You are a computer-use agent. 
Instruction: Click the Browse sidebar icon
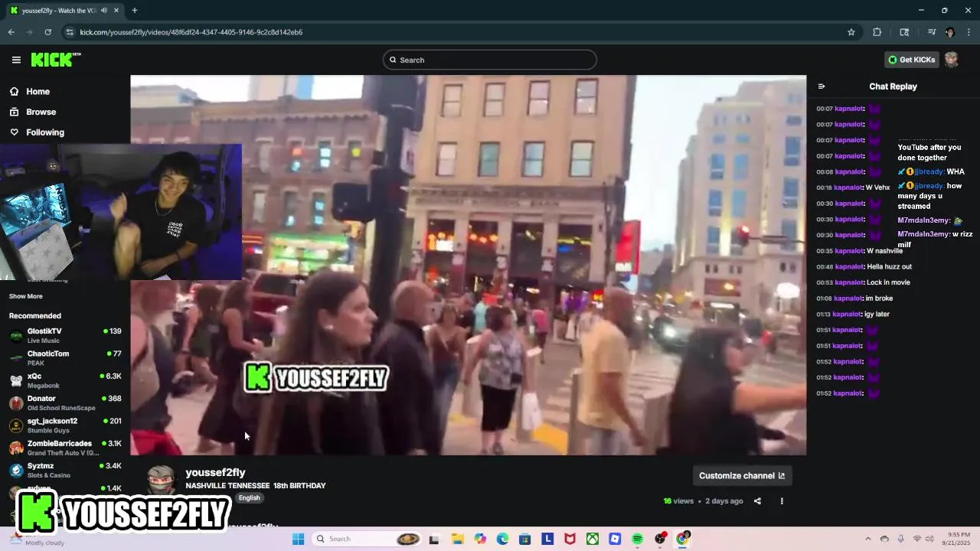15,112
